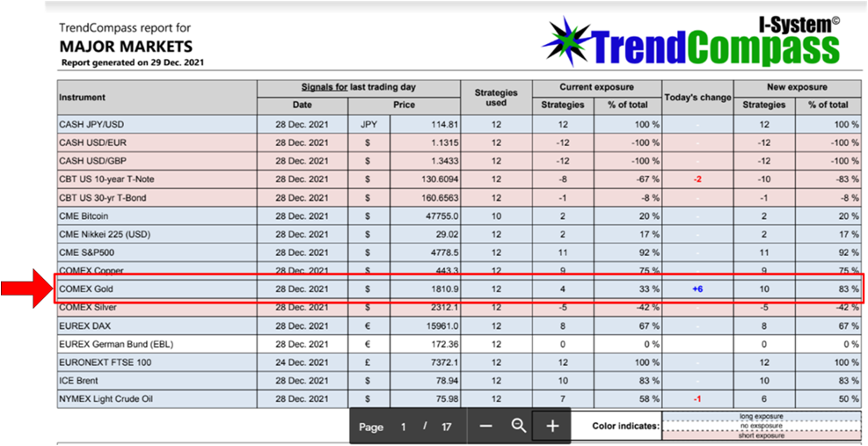The height and width of the screenshot is (446, 868).
Task: Click Signals for last trading day header
Action: [359, 88]
